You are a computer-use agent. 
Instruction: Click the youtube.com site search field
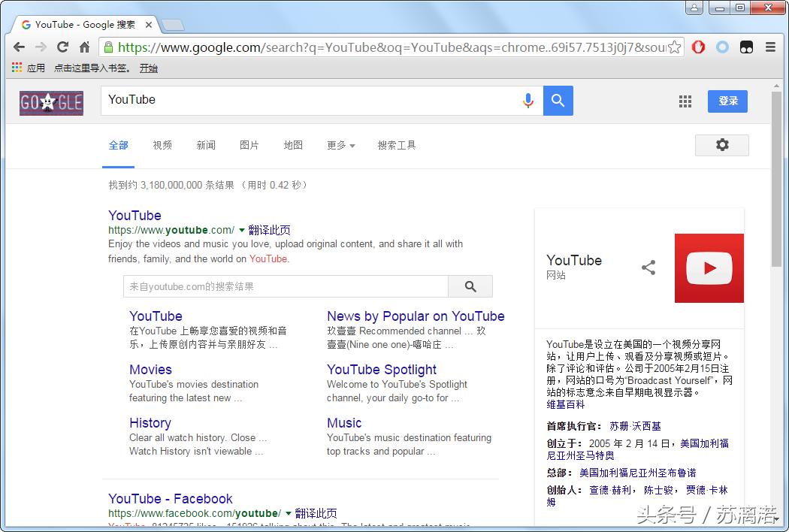286,286
